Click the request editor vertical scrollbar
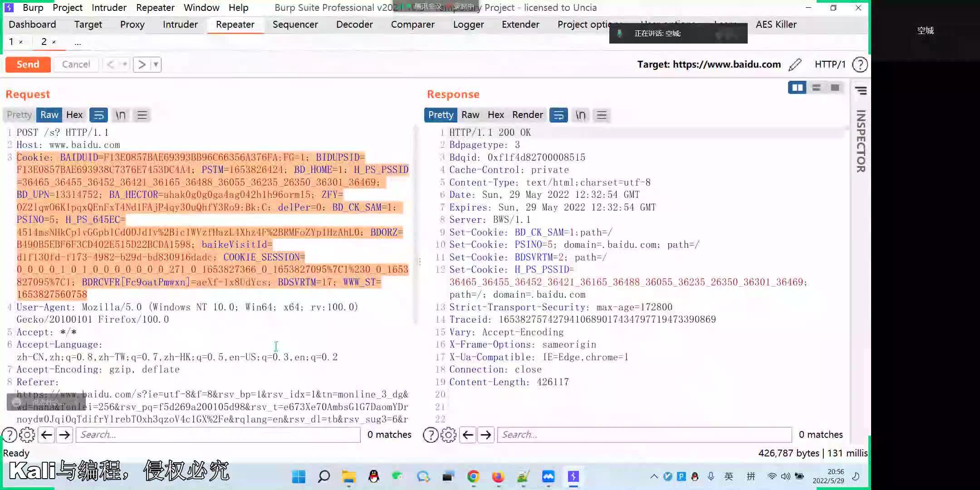 tap(415, 225)
